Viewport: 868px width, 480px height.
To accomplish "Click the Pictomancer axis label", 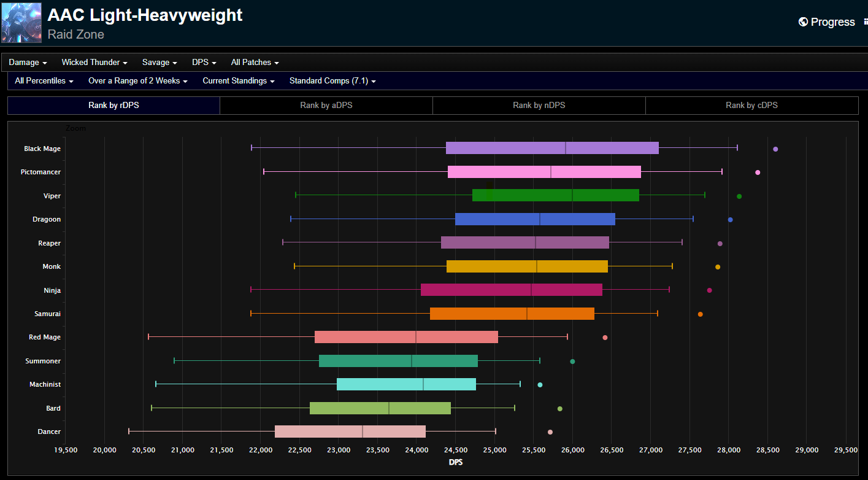I will (40, 172).
